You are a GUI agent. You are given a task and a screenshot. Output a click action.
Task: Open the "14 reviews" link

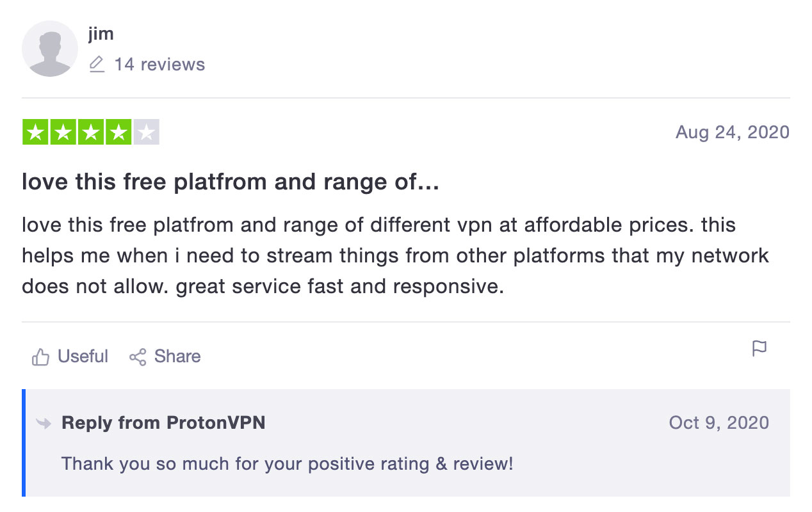tap(159, 65)
